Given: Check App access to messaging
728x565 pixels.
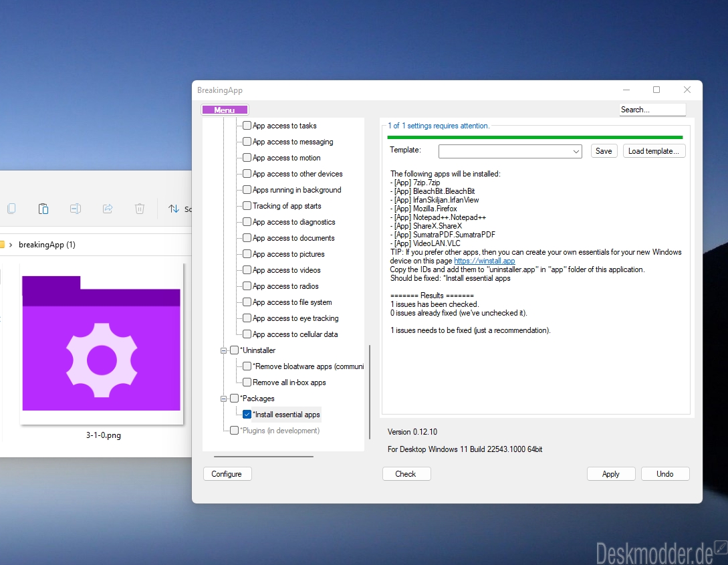Looking at the screenshot, I should tap(247, 142).
